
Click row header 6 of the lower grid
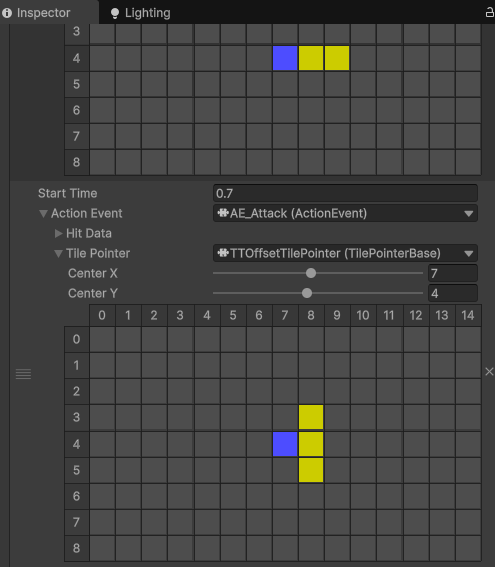tap(77, 496)
